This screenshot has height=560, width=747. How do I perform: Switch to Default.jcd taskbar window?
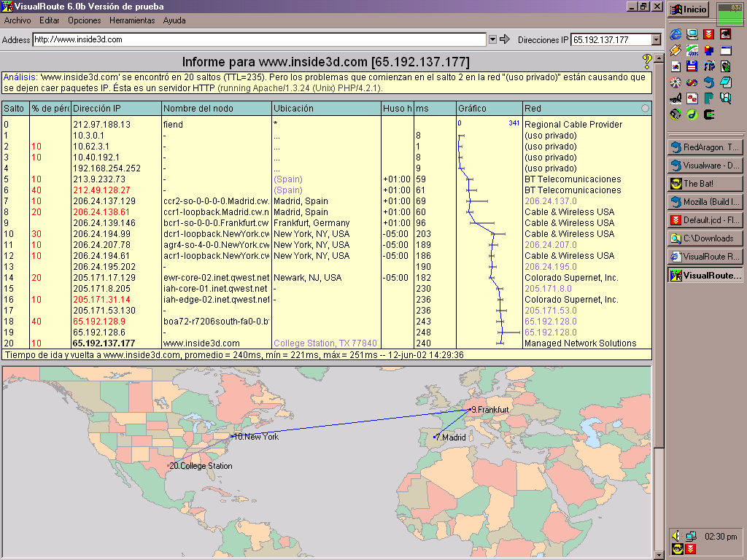(705, 220)
